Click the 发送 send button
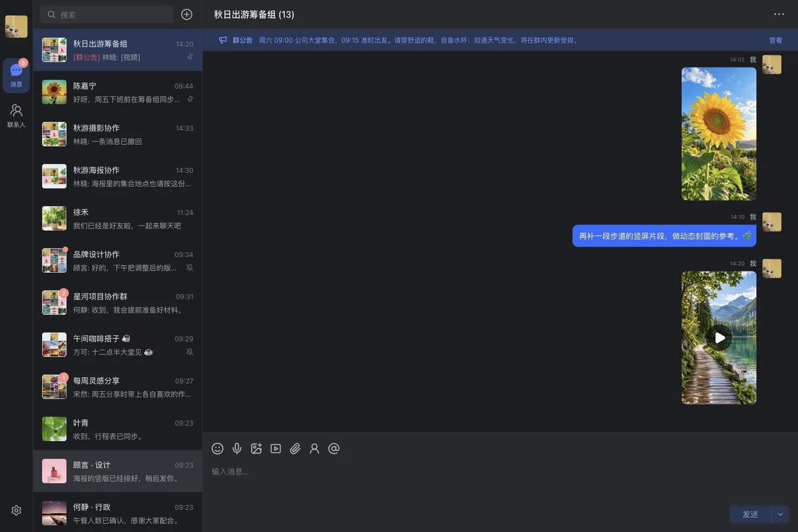Image resolution: width=798 pixels, height=532 pixels. tap(750, 514)
